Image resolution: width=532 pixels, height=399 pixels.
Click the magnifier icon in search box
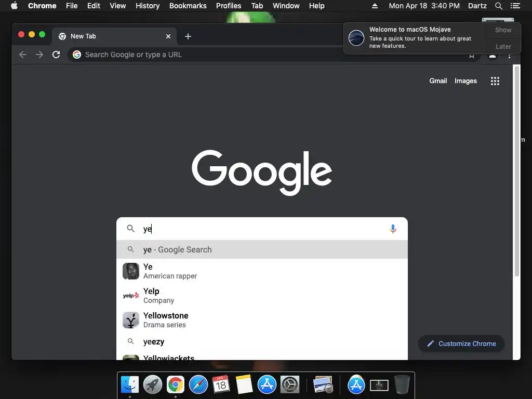coord(130,229)
